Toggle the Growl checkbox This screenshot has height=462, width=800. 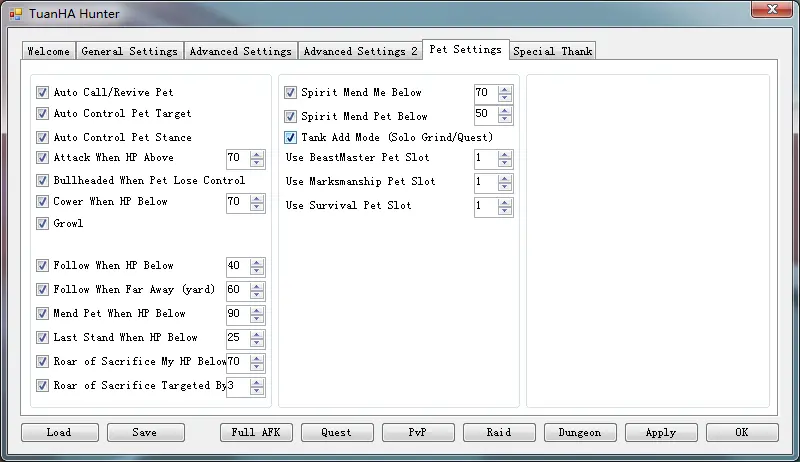click(43, 224)
